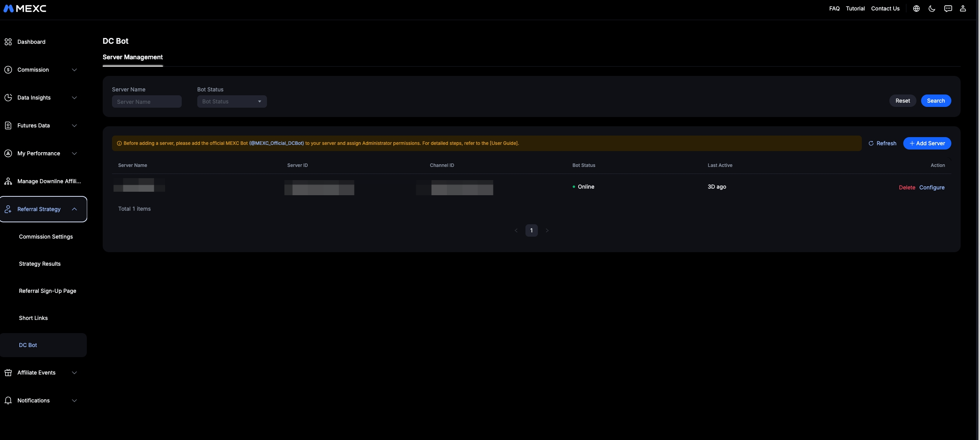Open the Dashboard menu item
The height and width of the screenshot is (440, 980).
31,42
